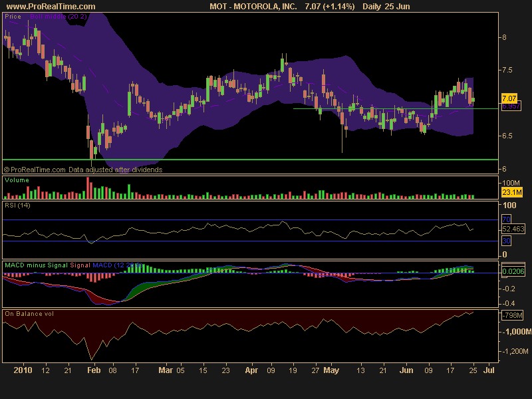Click the RSI 30 oversold level tag
Screen dimensions: 532x399
(506, 241)
